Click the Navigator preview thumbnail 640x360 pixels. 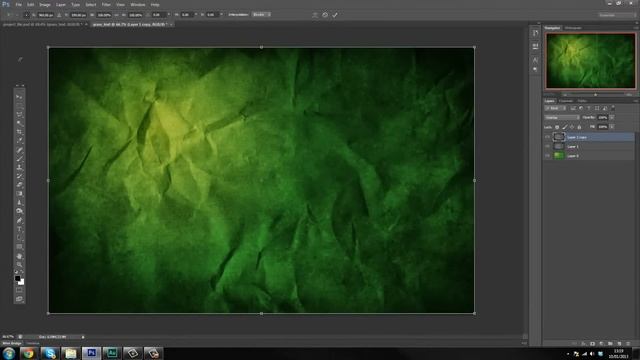[x=591, y=61]
